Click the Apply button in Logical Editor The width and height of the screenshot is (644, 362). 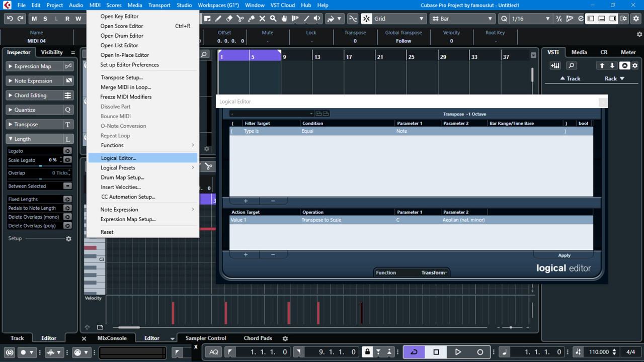tap(565, 255)
